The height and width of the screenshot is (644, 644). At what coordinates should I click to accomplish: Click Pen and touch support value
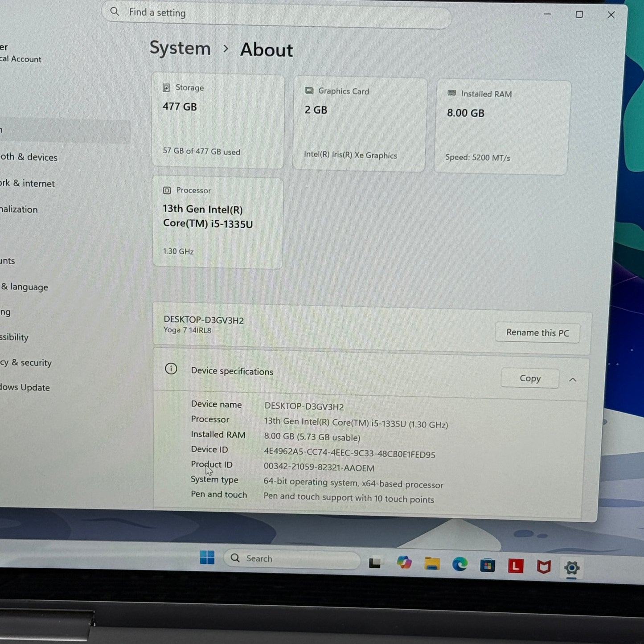[349, 498]
